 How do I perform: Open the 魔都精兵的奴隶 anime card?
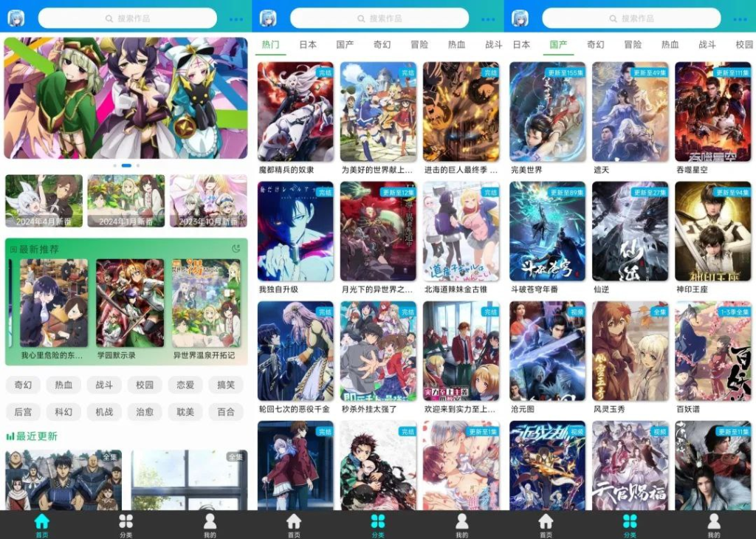[x=295, y=118]
